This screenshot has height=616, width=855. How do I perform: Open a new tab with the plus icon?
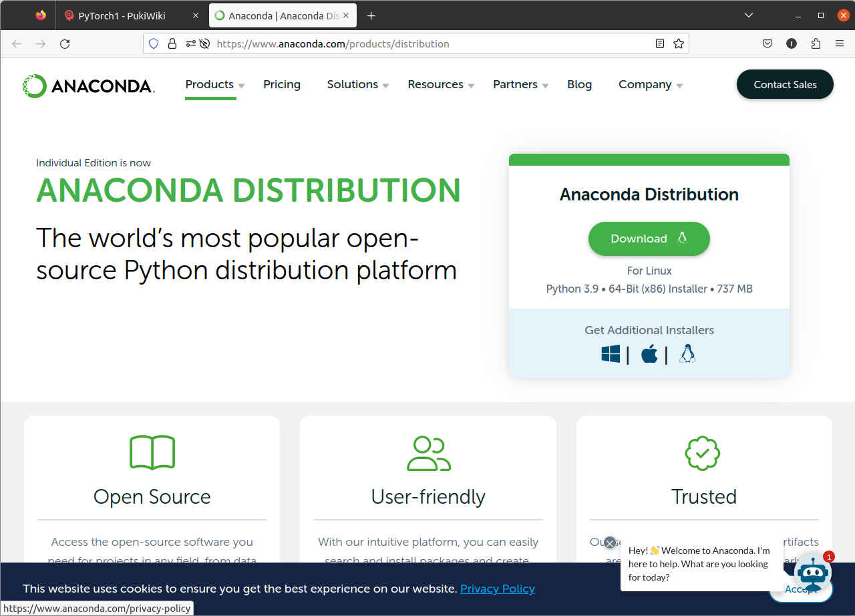click(x=371, y=15)
